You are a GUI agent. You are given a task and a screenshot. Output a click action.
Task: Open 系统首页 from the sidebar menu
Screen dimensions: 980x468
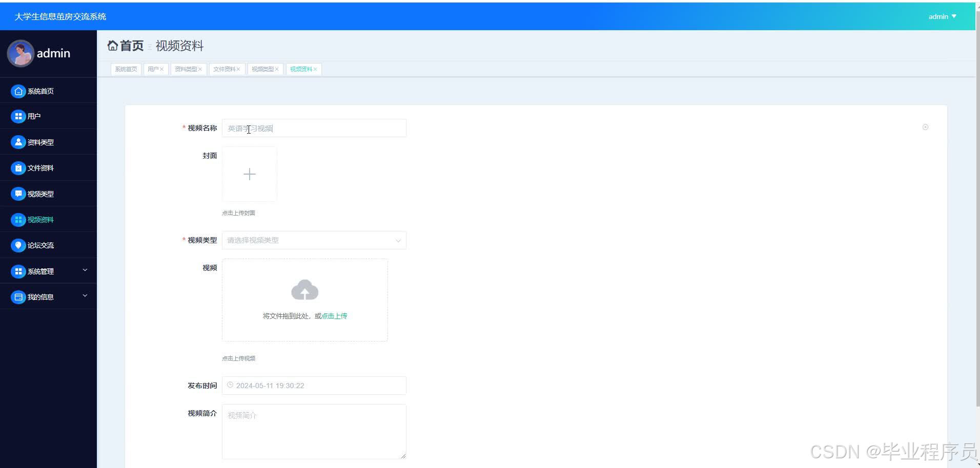pos(48,91)
